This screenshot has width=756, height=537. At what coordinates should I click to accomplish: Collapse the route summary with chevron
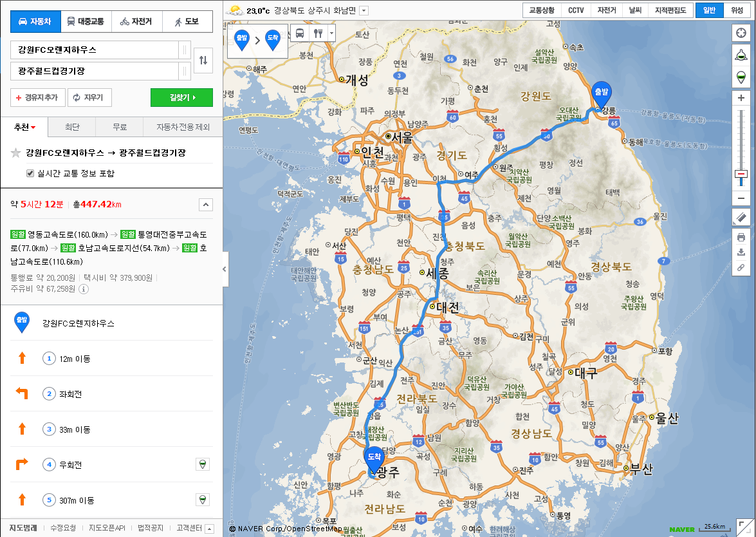pyautogui.click(x=206, y=205)
